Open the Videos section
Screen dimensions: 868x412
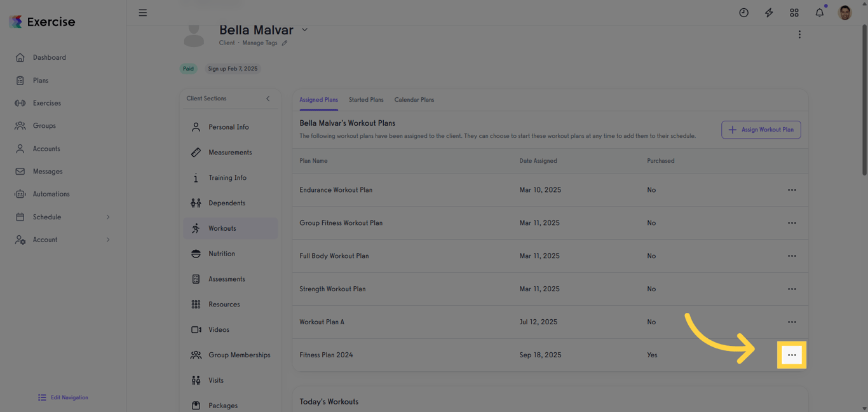(x=219, y=329)
